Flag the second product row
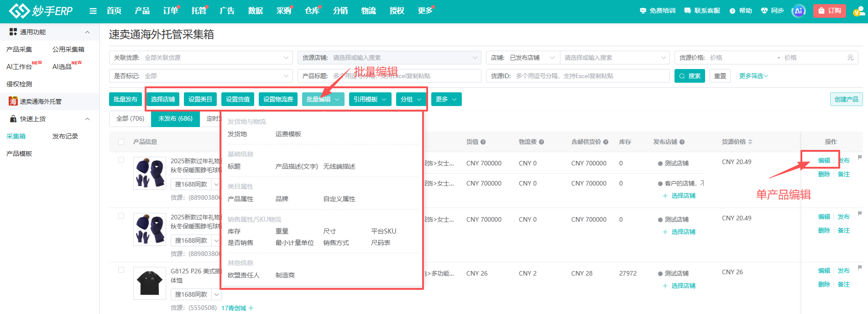 point(860,213)
